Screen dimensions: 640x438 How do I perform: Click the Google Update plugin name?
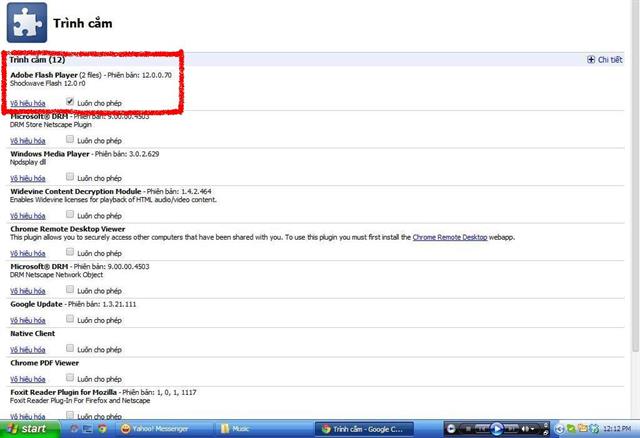pyautogui.click(x=36, y=304)
